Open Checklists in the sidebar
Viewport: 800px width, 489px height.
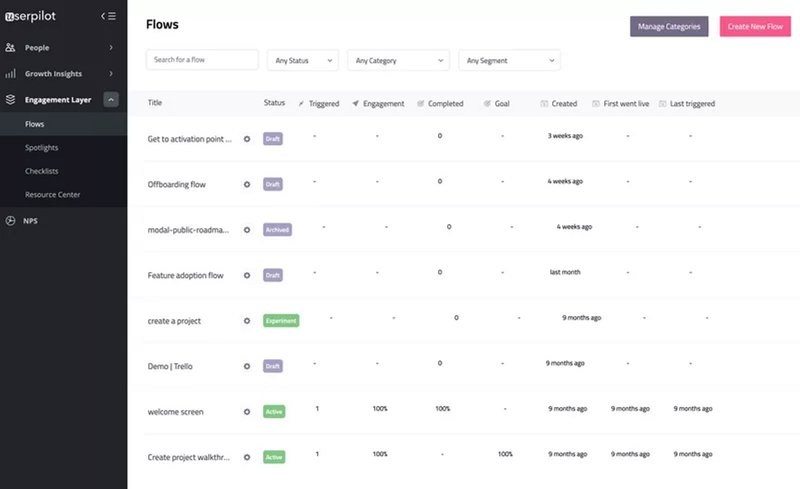click(x=41, y=171)
